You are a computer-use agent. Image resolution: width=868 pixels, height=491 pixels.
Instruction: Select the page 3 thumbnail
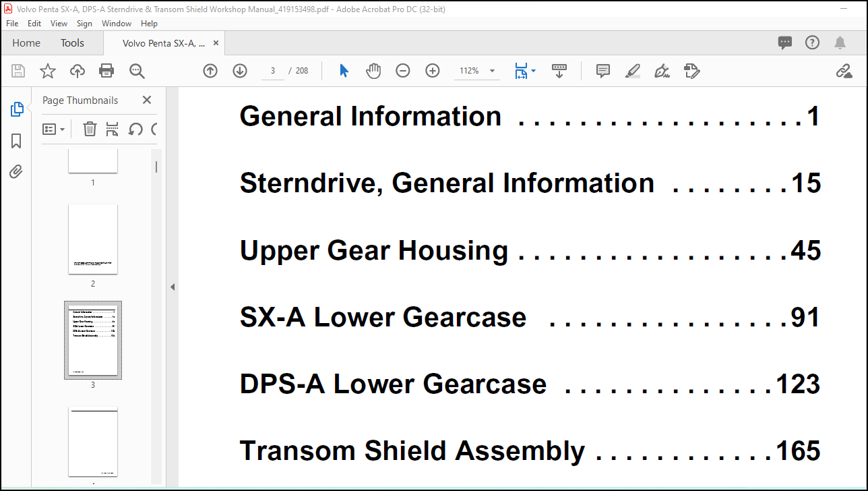coord(93,340)
